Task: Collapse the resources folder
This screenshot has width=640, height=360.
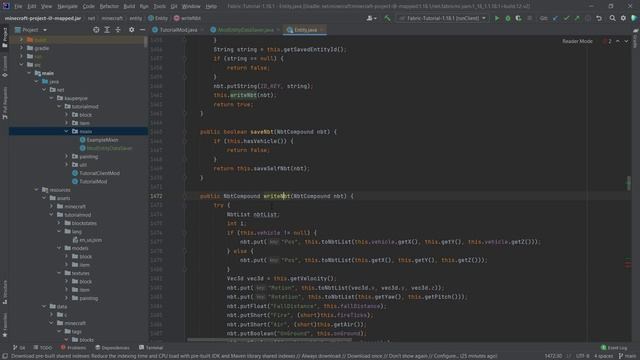Action: tap(37, 190)
